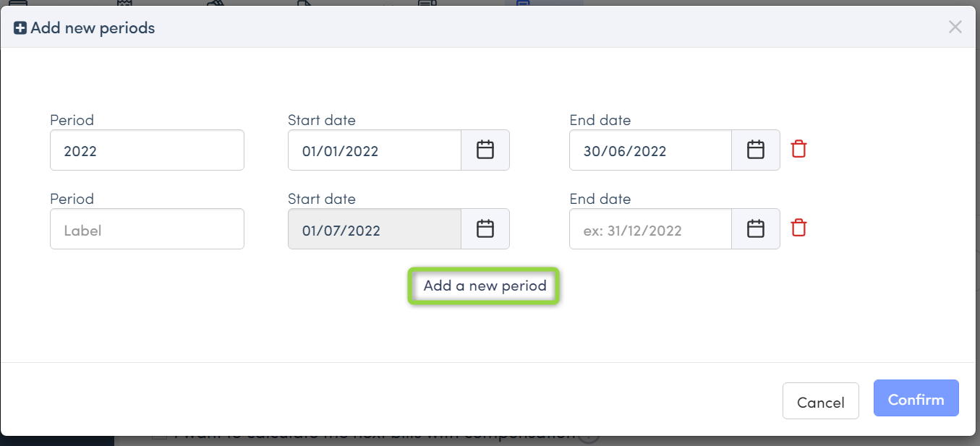
Task: Tick the partially hidden compensation checkbox
Action: 160,437
